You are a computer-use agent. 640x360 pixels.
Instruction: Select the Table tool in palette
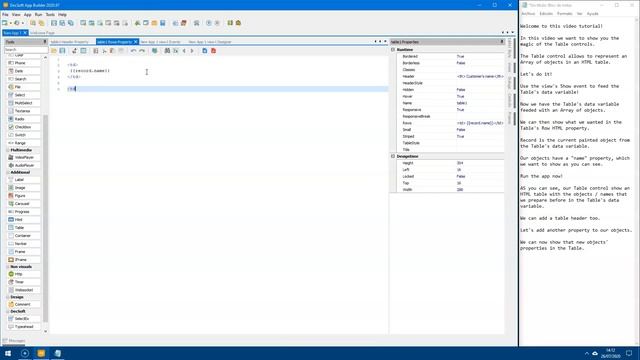point(24,227)
